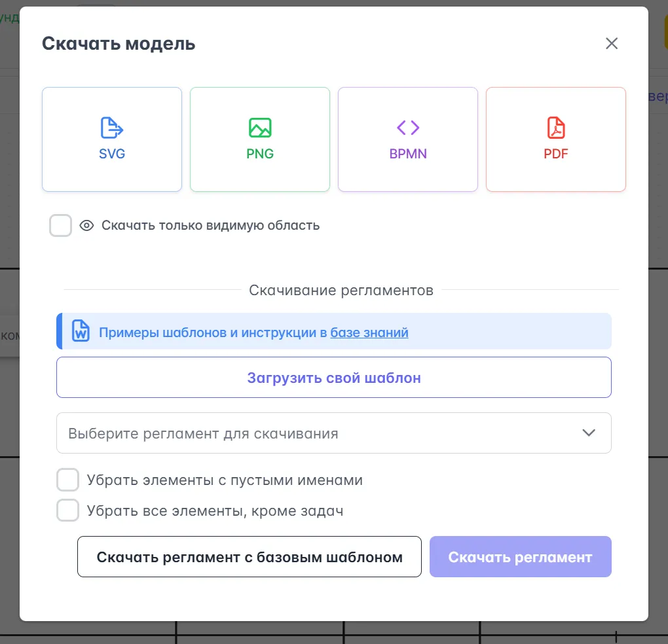
Task: Click the green PNG image icon
Action: tap(260, 128)
